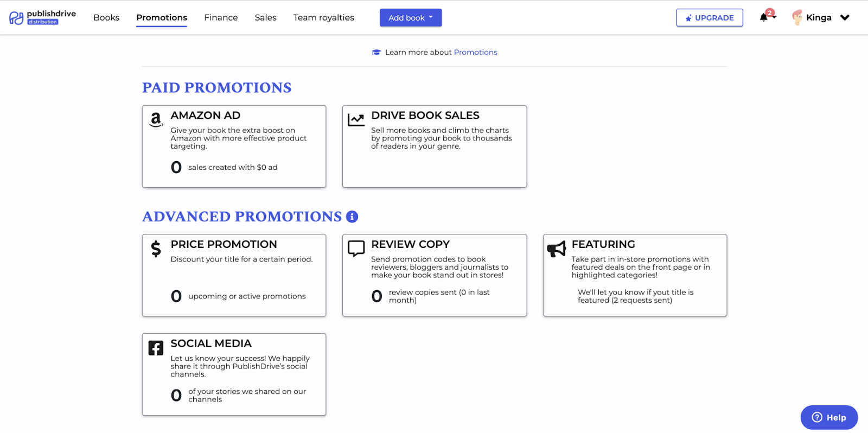This screenshot has width=868, height=433.
Task: Click 'Discount your title for a certain period'
Action: coord(242,259)
